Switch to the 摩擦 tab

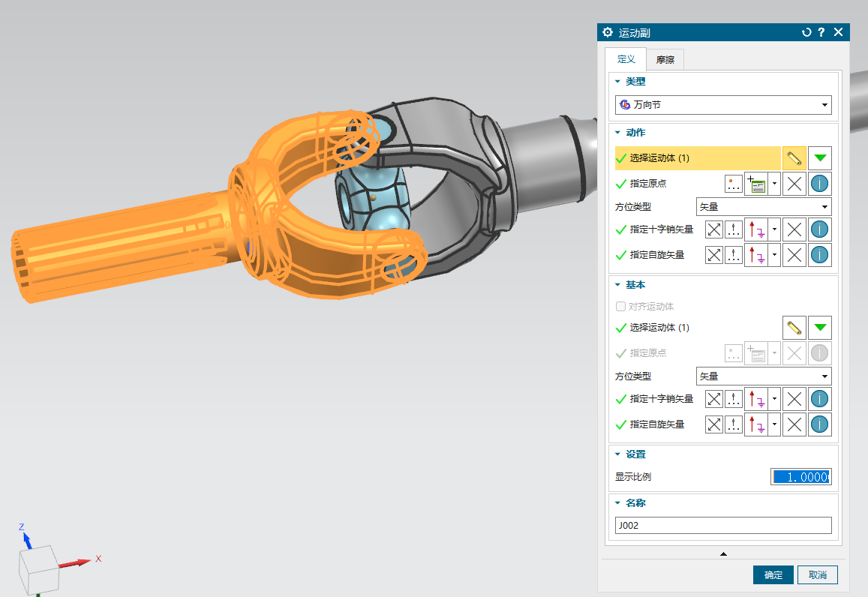(x=664, y=59)
